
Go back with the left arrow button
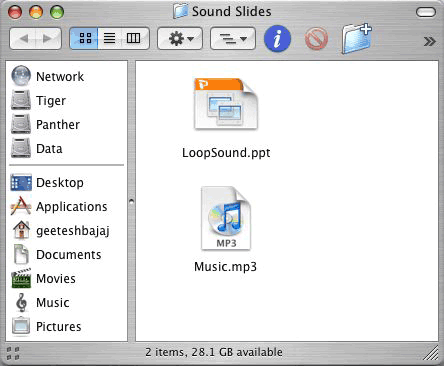[23, 39]
